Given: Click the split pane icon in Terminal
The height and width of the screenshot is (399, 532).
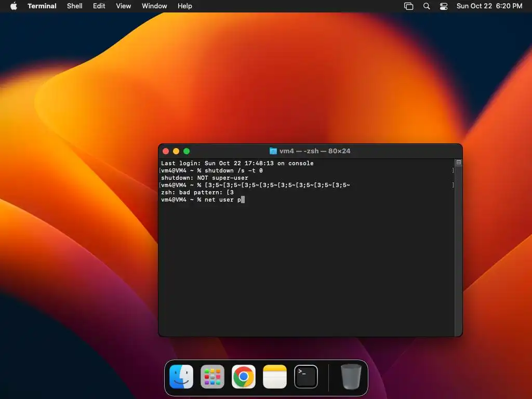Looking at the screenshot, I should 459,163.
